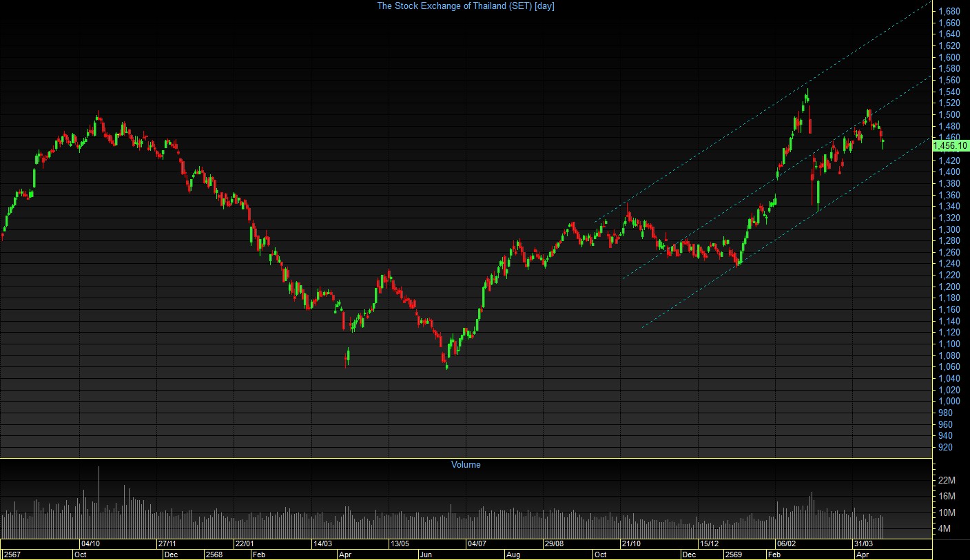The height and width of the screenshot is (560, 970).
Task: Click the 1,680 price axis label
Action: point(949,11)
